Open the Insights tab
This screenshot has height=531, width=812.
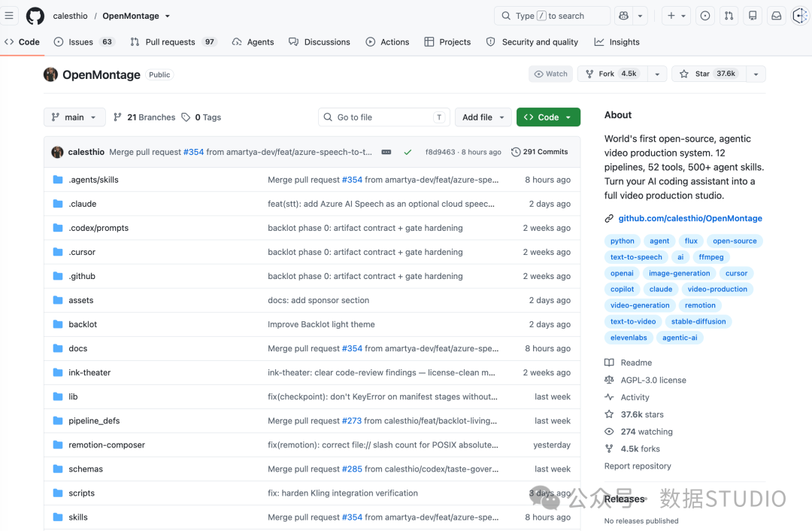point(617,42)
